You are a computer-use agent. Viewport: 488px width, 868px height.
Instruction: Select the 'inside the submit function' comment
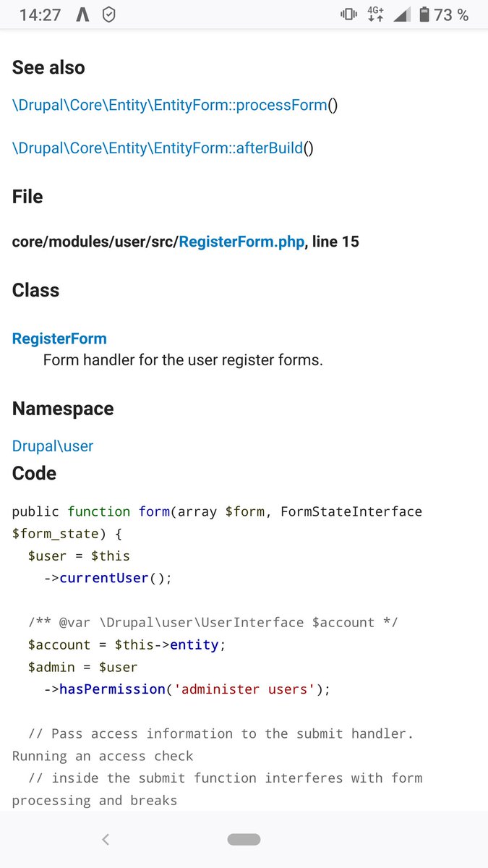click(x=225, y=778)
